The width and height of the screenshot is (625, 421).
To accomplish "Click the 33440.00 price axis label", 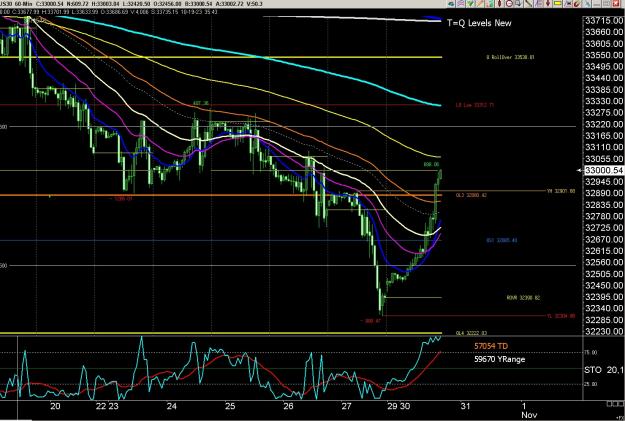I will (x=604, y=79).
